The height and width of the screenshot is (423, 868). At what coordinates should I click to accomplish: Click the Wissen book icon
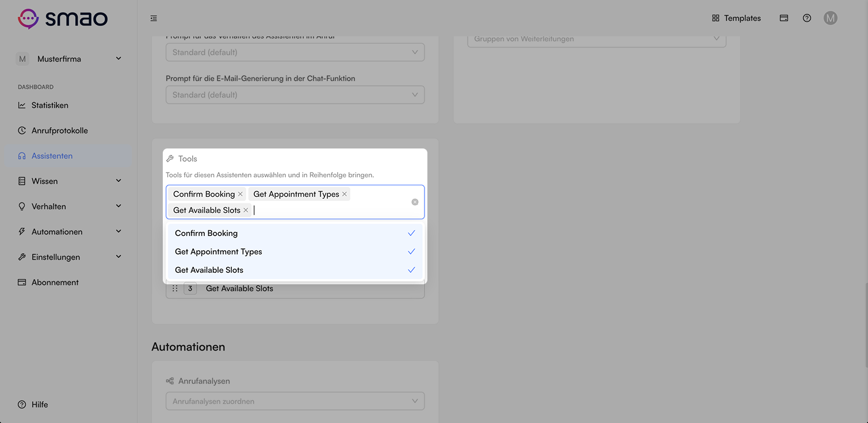tap(22, 181)
